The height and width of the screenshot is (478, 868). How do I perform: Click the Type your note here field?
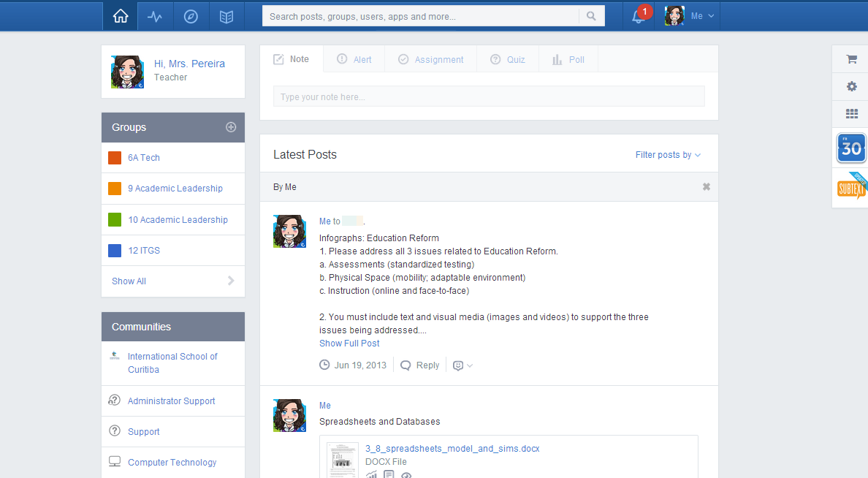coord(488,96)
